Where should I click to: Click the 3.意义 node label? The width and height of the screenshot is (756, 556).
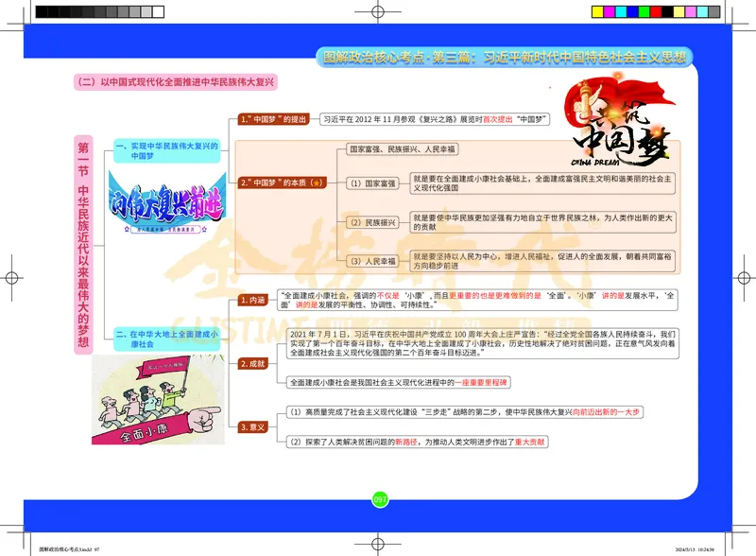[x=252, y=427]
